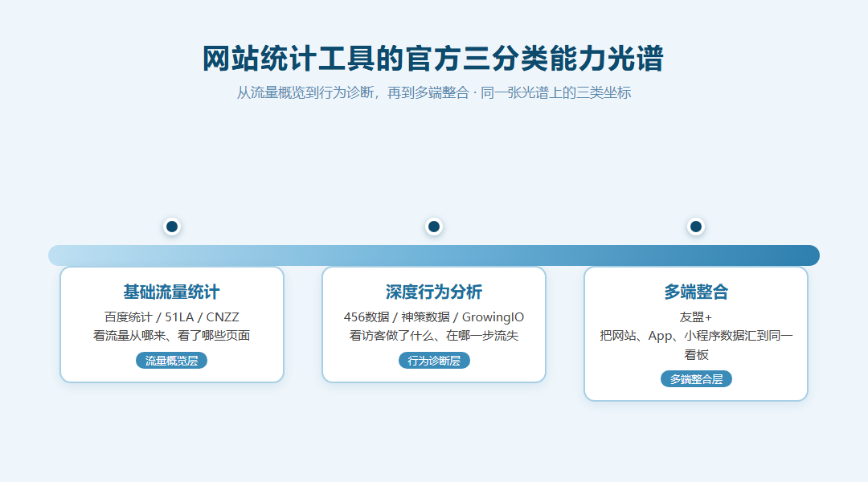Click the main title 网站统计工具的官方三分类能力光谱
The width and height of the screenshot is (868, 482).
pyautogui.click(x=433, y=59)
